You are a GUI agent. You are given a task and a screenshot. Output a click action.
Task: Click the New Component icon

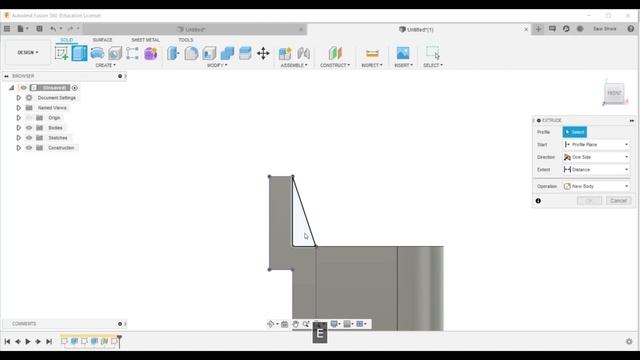click(285, 53)
